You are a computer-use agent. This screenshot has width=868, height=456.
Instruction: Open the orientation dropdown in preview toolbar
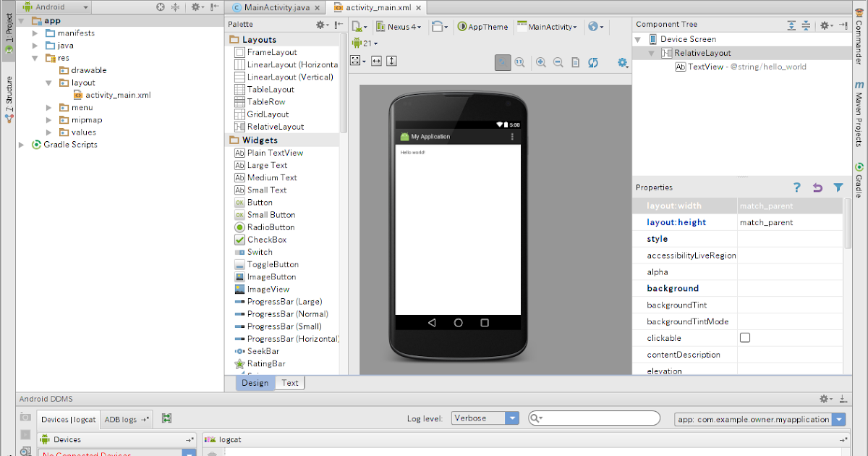(440, 27)
